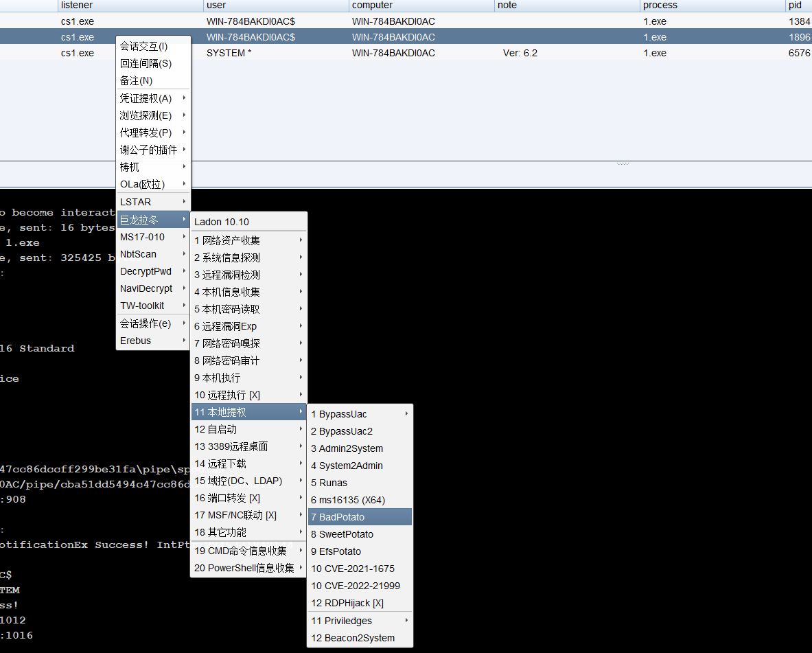
Task: Open NaviDecrypt submenu
Action: tap(153, 288)
